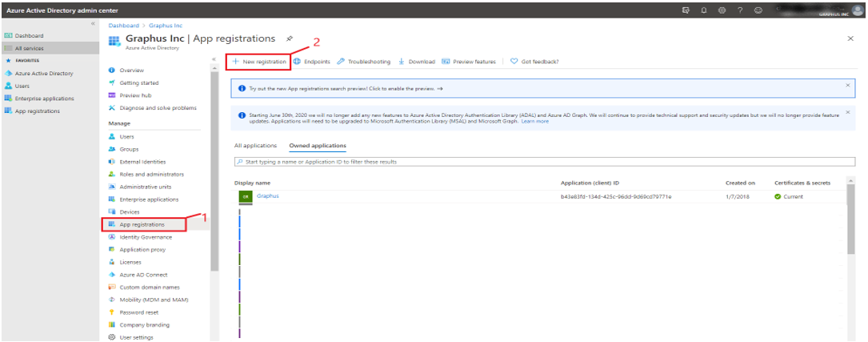Click the Groups icon under Manage
This screenshot has height=342, width=868.
point(112,149)
